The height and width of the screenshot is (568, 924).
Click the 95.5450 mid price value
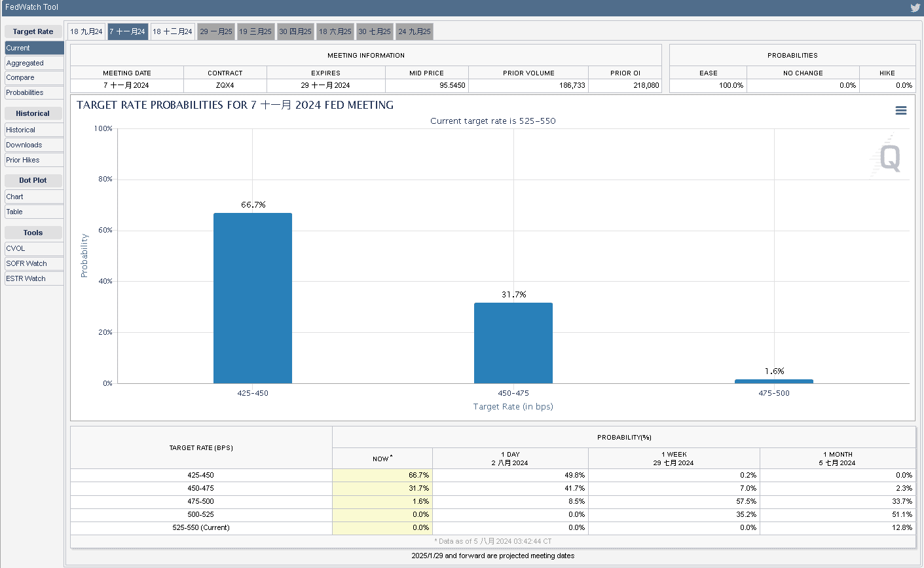pyautogui.click(x=453, y=85)
